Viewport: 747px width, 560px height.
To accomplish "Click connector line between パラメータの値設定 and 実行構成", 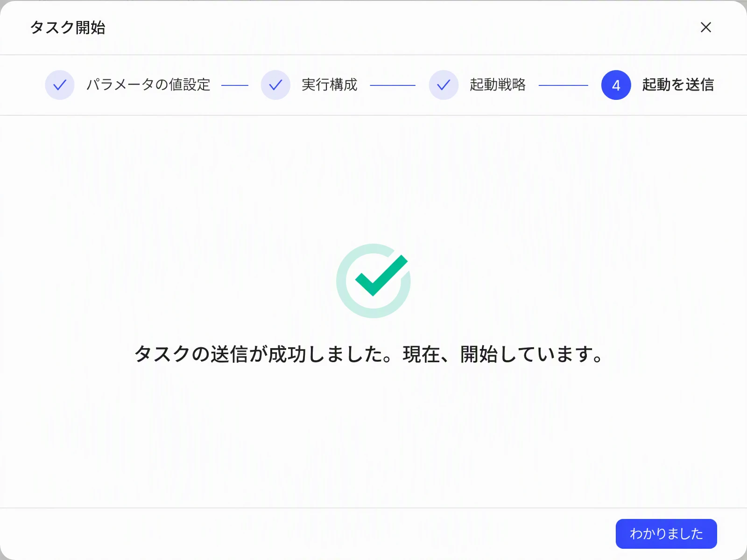I will [235, 85].
